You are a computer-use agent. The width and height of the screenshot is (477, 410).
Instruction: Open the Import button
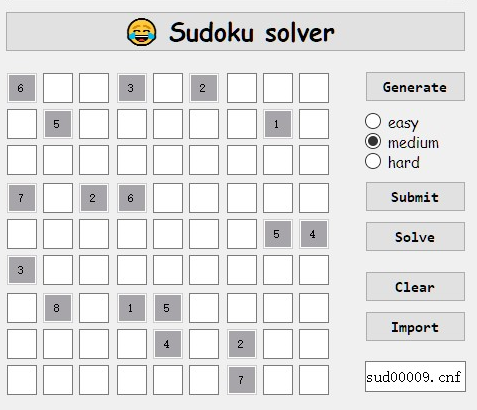coord(415,327)
